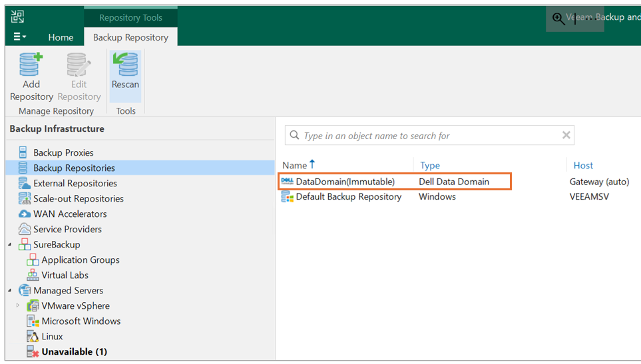Click the Backup Proxies tree item label
641x364 pixels.
point(63,153)
